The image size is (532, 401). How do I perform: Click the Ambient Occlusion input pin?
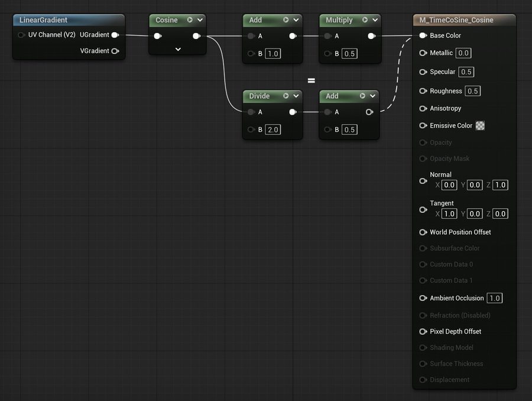click(423, 298)
